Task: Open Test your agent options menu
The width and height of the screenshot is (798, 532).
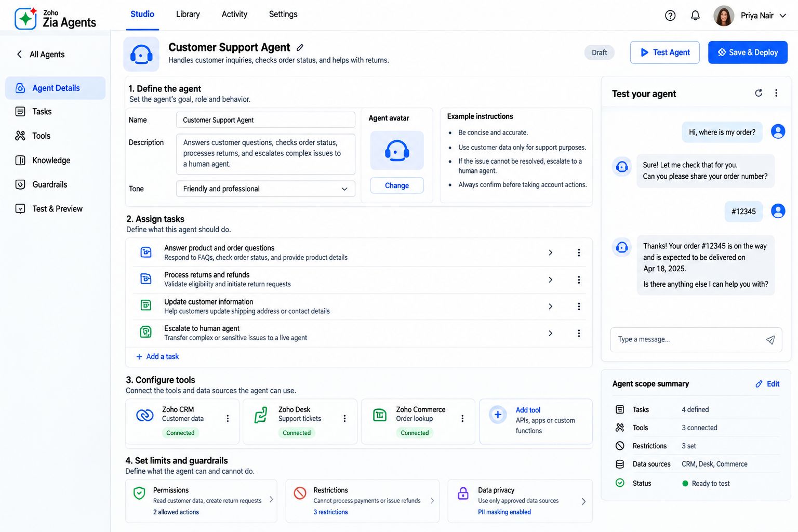Action: [x=776, y=93]
